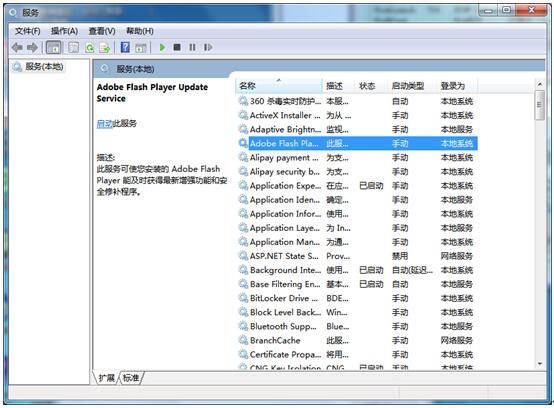Screen dimensions: 554x408
Task: Select the Adaptive Brightness service
Action: (x=357, y=130)
